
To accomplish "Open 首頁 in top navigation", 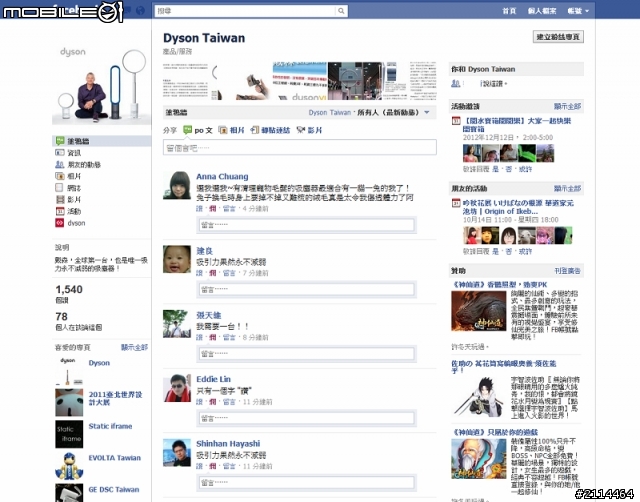I will (509, 11).
